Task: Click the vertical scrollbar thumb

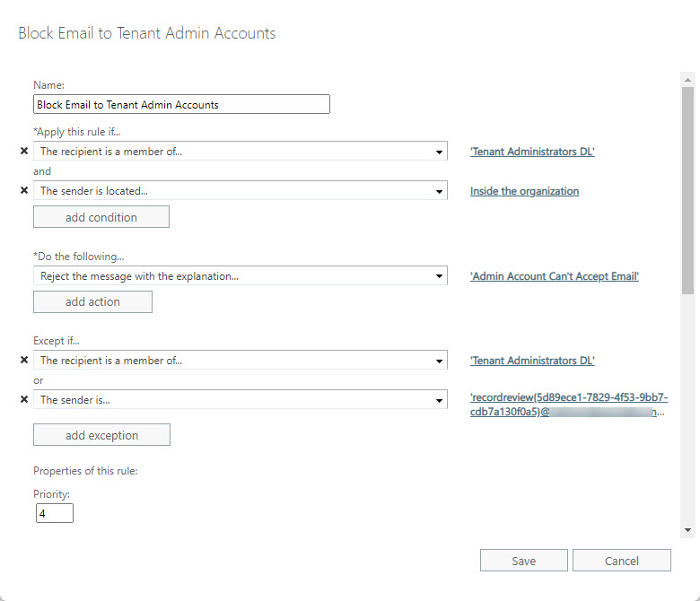Action: click(x=687, y=190)
